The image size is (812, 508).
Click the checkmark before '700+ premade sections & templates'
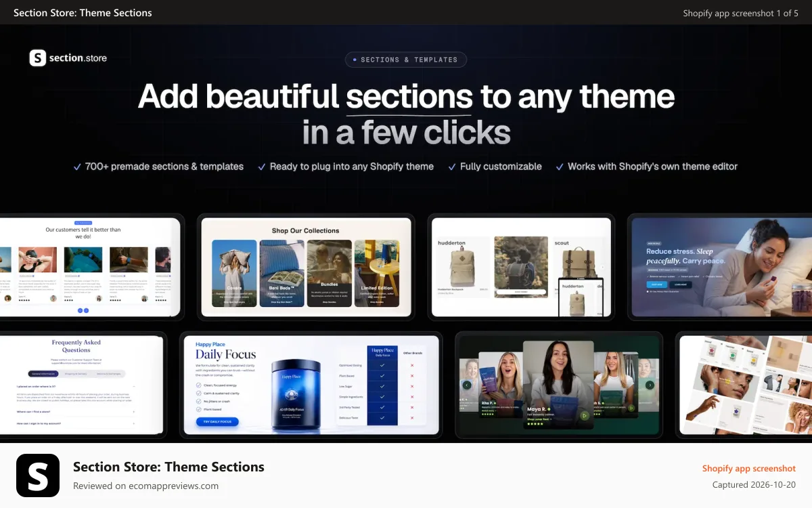point(78,167)
